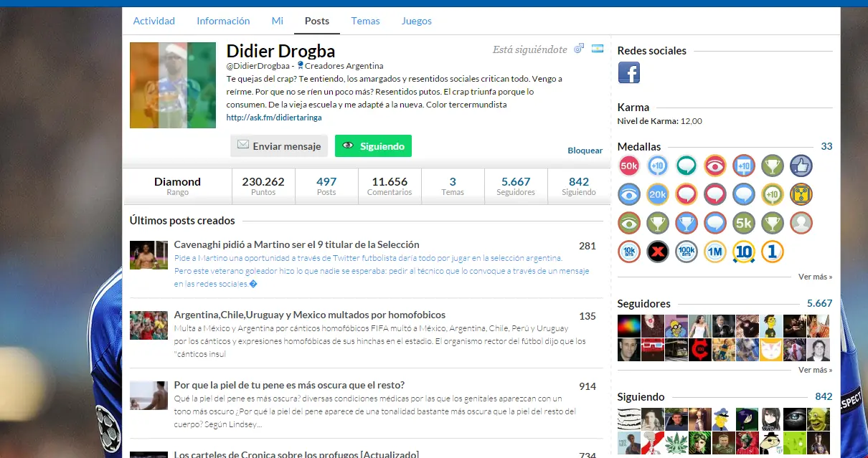Select the number 1 medal
Viewport: 868px width, 458px height.
coord(773,252)
